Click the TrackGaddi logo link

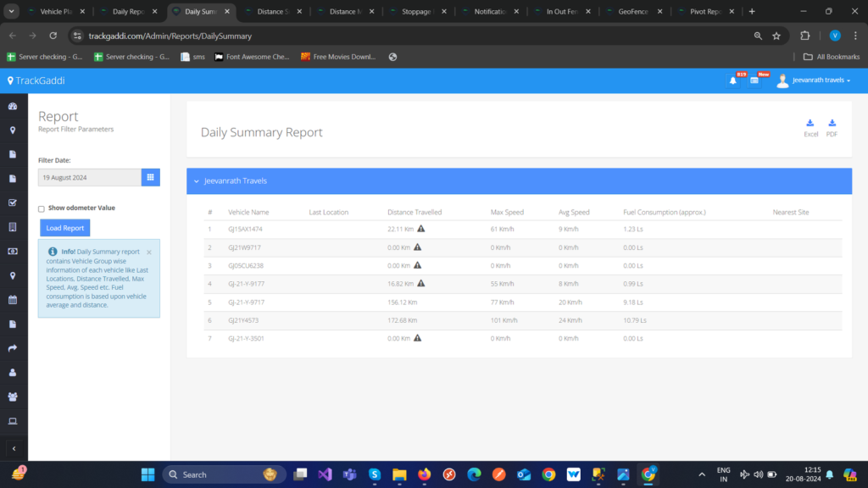pyautogui.click(x=36, y=80)
